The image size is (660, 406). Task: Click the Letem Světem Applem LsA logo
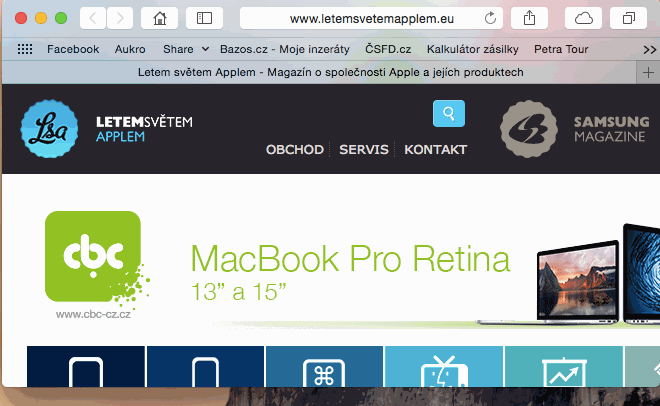point(49,129)
